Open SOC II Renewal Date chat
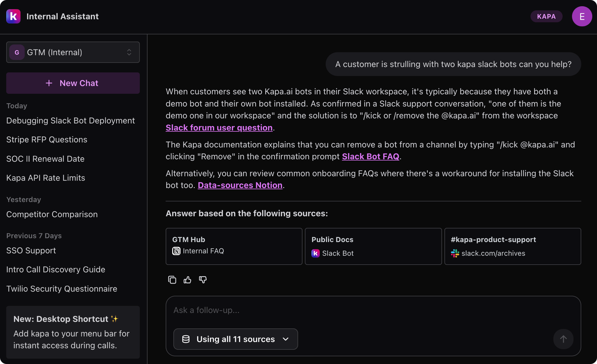Image resolution: width=597 pixels, height=364 pixels. tap(45, 159)
